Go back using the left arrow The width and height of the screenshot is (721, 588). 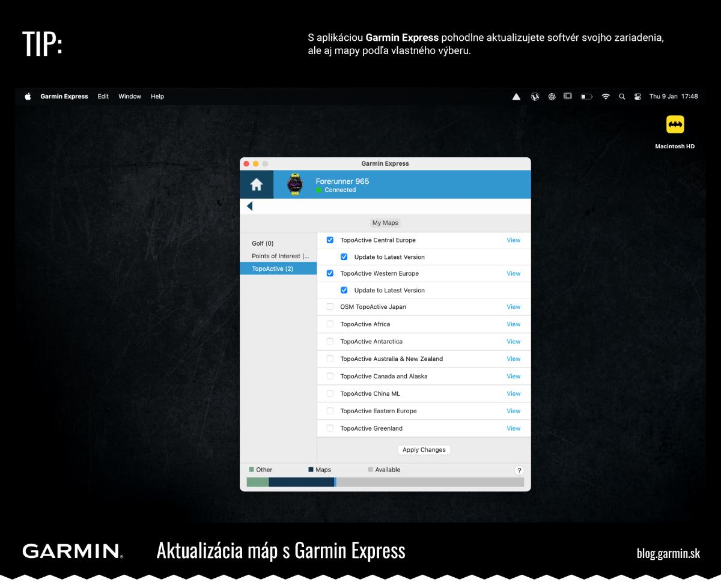249,206
